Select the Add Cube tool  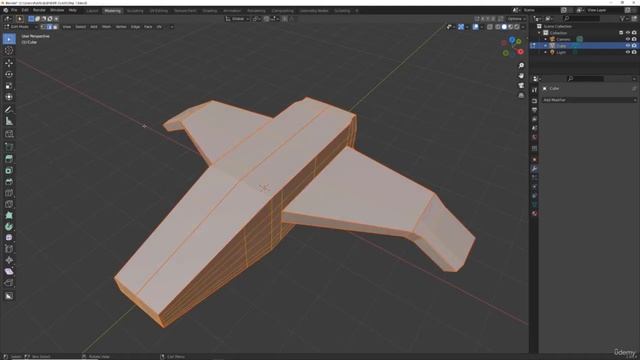tap(9, 133)
